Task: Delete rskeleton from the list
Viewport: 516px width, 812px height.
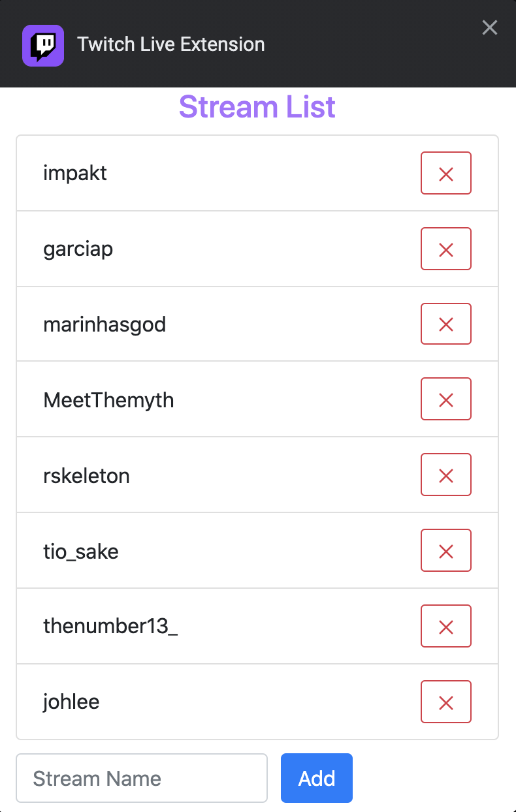Action: [445, 475]
